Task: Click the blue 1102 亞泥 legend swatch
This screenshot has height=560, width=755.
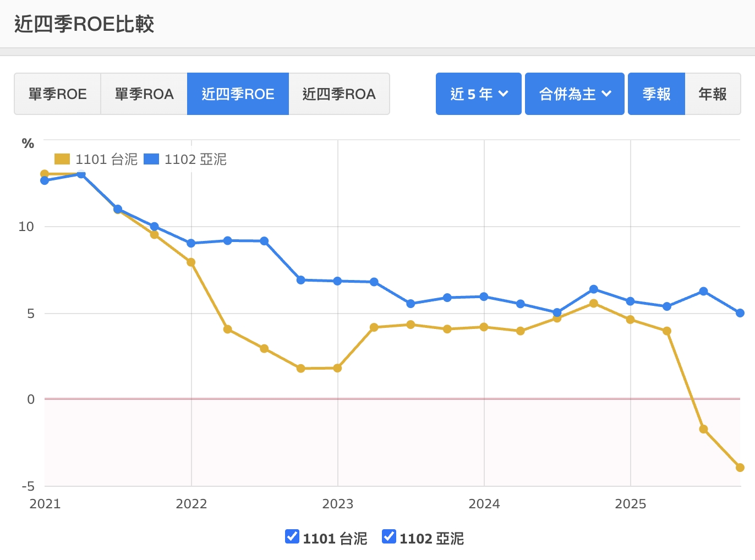Action: click(x=151, y=160)
